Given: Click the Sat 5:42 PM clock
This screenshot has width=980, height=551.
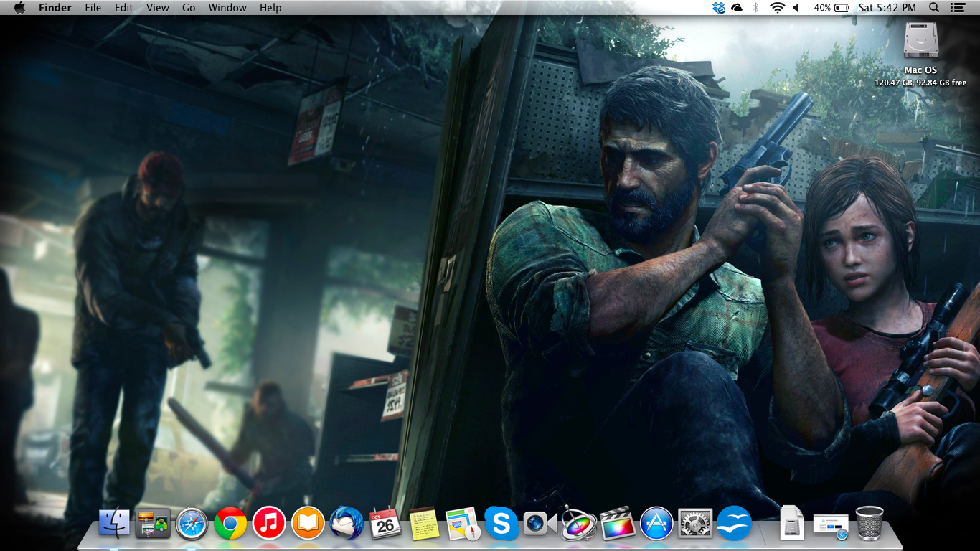Looking at the screenshot, I should (x=887, y=8).
